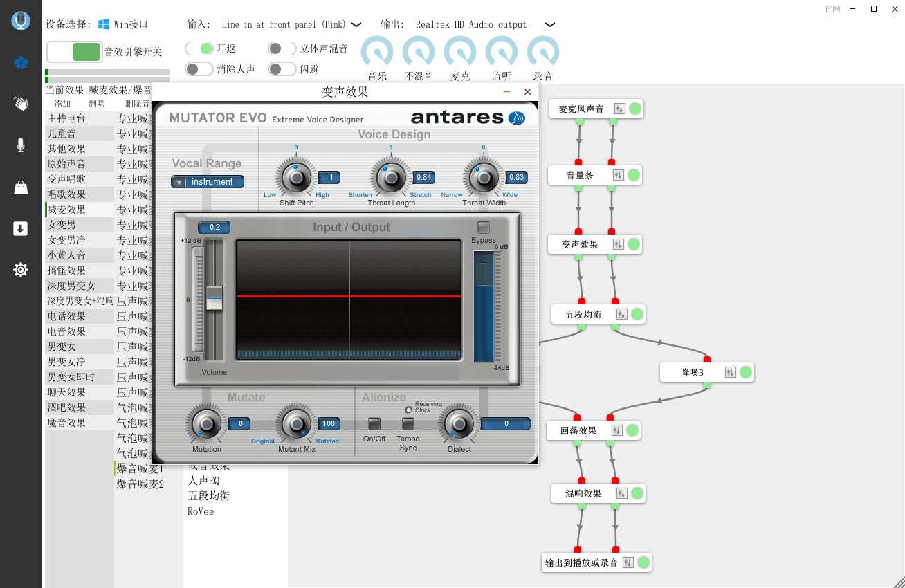The image size is (905, 588).
Task: Open mixer settings for 输出到播放或录音 node
Action: click(628, 562)
